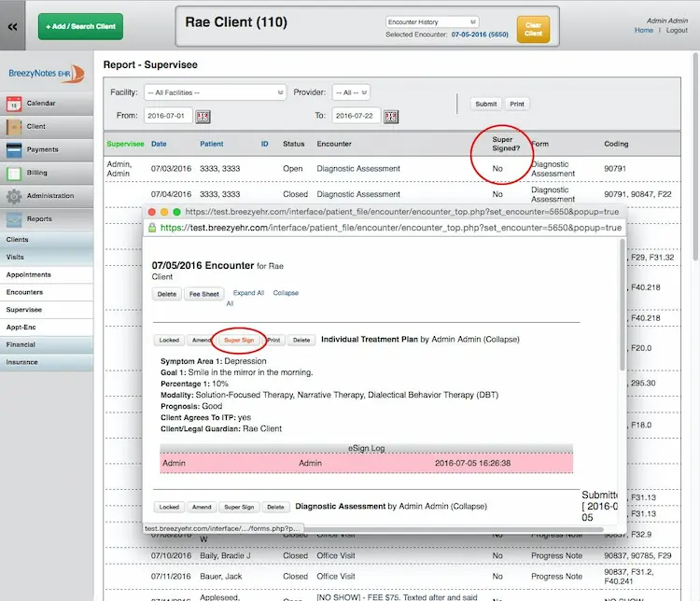
Task: Select Supervisee report
Action: click(x=47, y=310)
